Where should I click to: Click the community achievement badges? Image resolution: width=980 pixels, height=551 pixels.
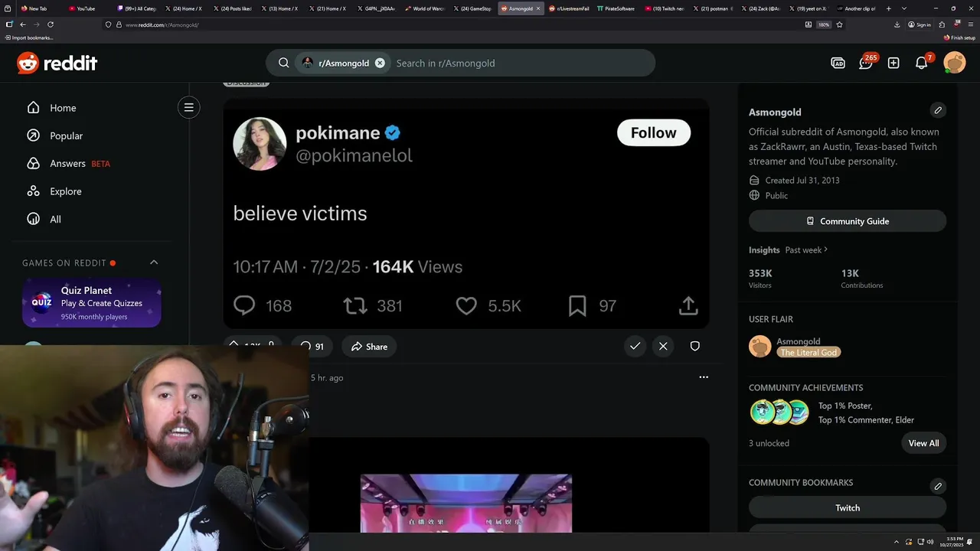pyautogui.click(x=779, y=412)
